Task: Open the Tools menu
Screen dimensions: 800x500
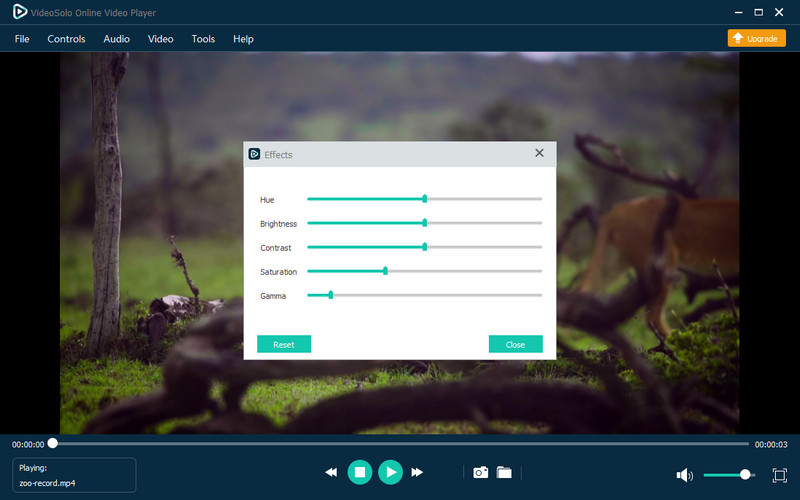Action: point(203,39)
